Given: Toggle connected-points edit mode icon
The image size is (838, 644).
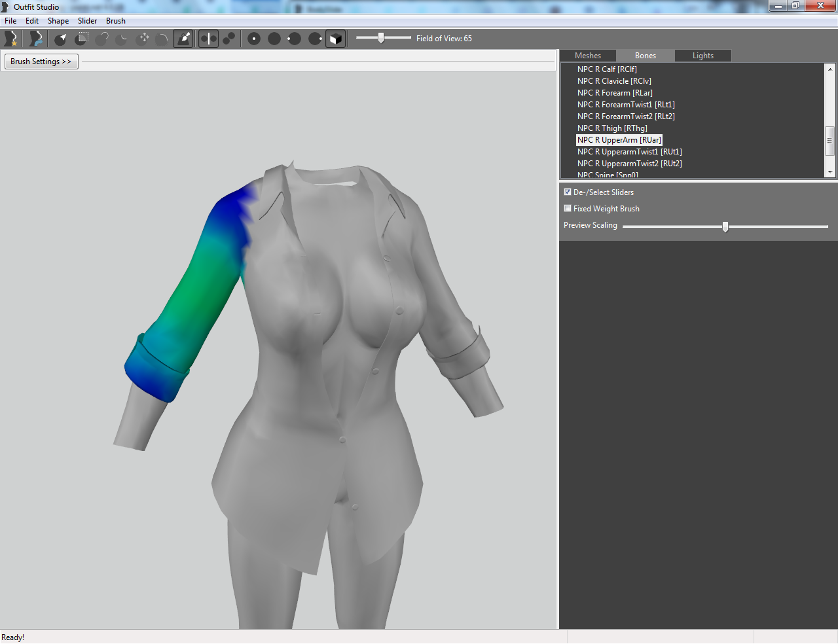Looking at the screenshot, I should pos(229,39).
